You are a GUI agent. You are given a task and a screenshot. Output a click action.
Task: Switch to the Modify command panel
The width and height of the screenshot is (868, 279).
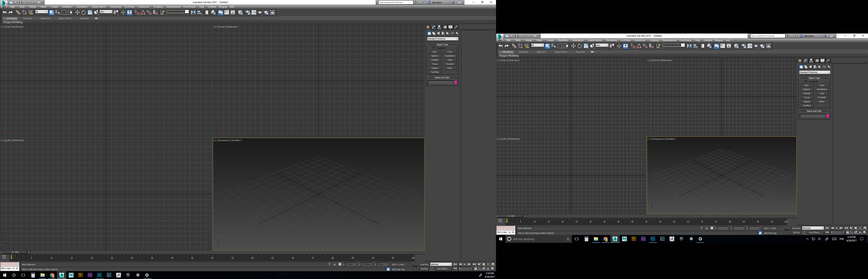pyautogui.click(x=434, y=27)
